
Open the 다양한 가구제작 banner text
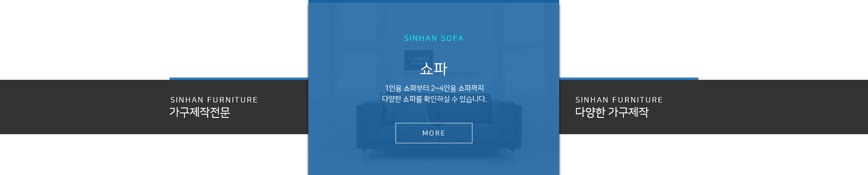pyautogui.click(x=612, y=112)
